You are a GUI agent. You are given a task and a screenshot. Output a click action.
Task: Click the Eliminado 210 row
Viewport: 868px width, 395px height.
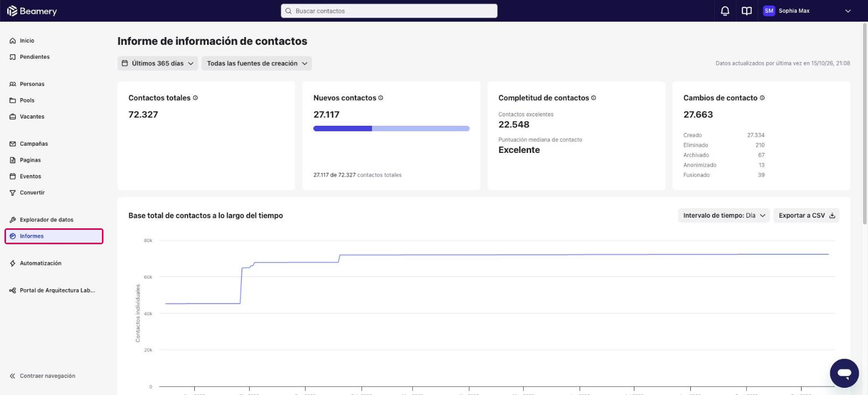(724, 145)
